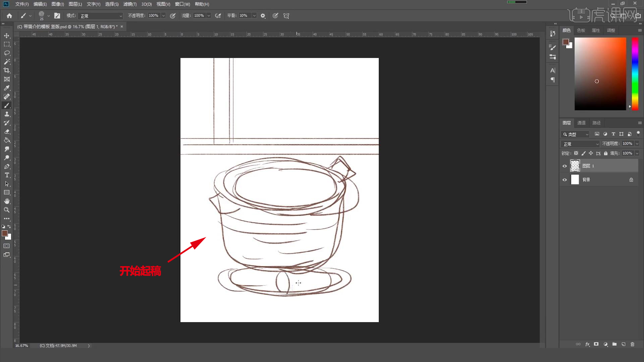Open layer filter 类型 dropdown
This screenshot has height=362, width=644.
[575, 134]
